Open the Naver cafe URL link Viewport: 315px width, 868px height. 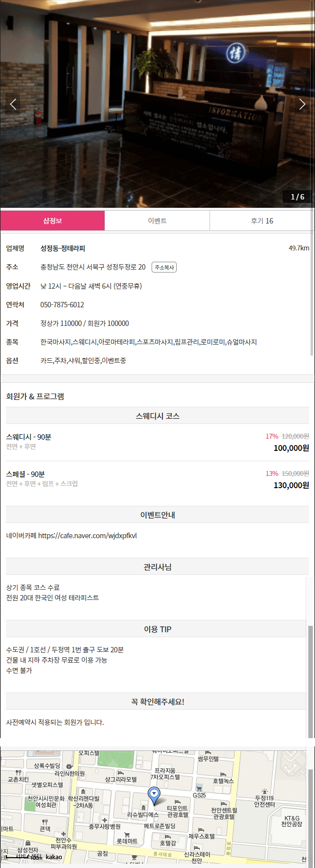tap(88, 536)
